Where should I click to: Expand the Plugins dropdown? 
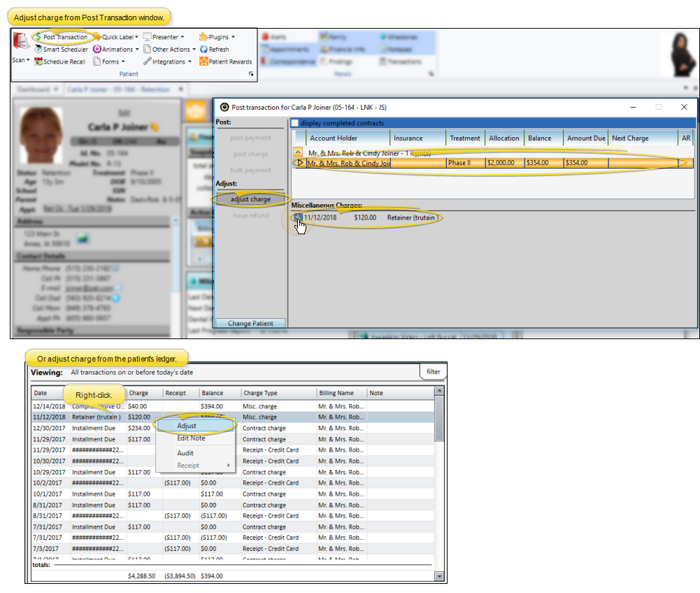click(233, 37)
